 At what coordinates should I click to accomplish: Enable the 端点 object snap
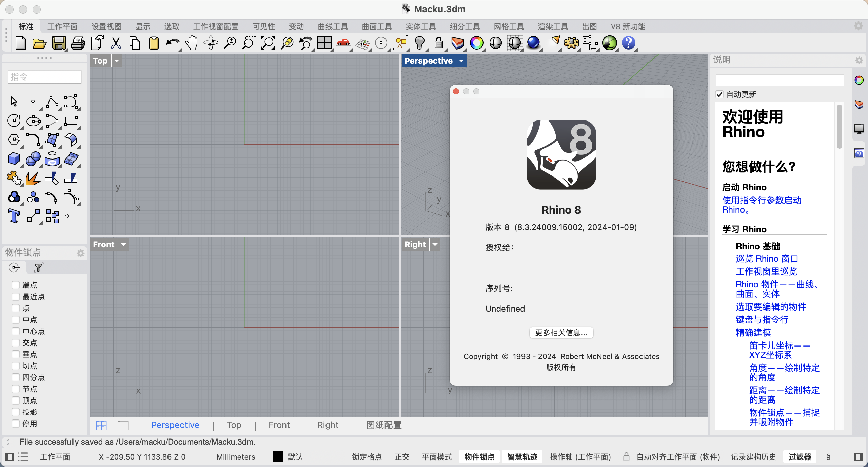pyautogui.click(x=15, y=285)
